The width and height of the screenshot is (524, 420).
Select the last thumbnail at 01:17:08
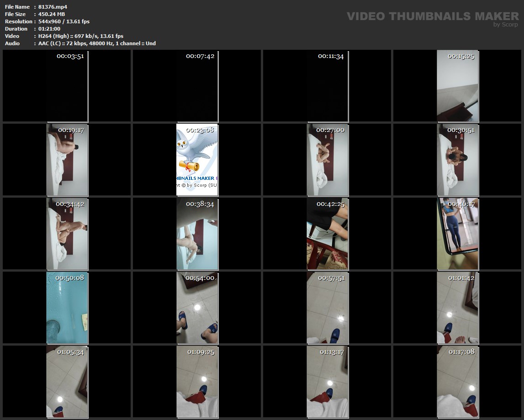(x=457, y=382)
